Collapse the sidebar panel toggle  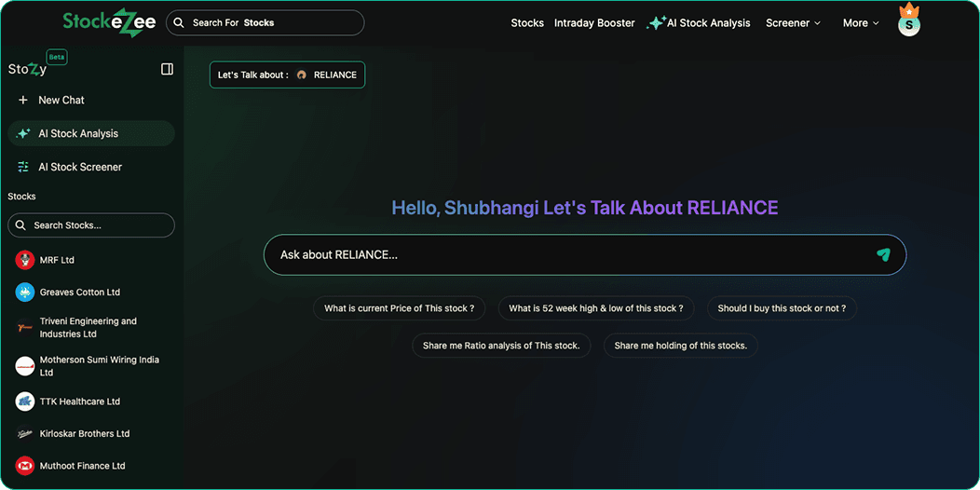pyautogui.click(x=168, y=69)
